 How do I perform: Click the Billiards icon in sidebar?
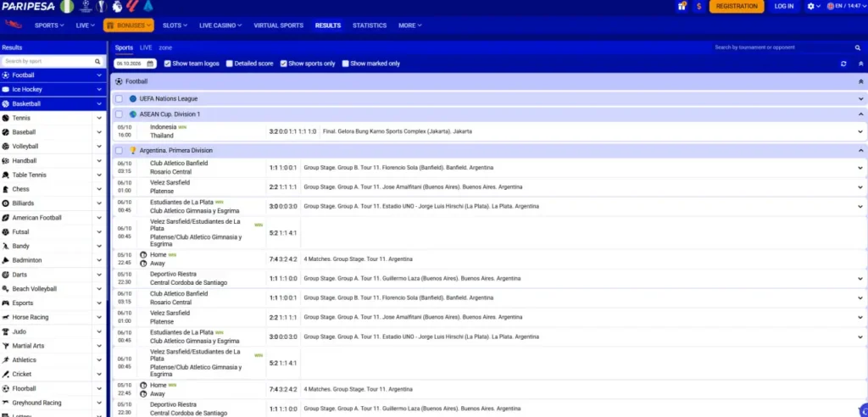[x=6, y=203]
